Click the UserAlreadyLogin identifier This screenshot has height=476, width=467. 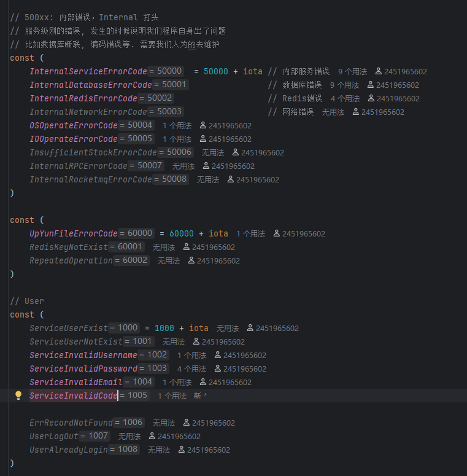point(69,450)
